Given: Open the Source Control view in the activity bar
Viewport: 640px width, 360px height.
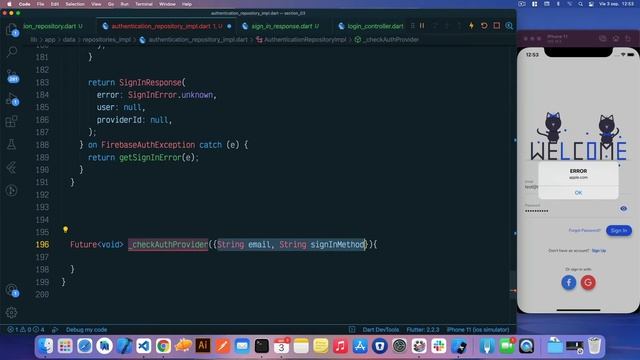Looking at the screenshot, I should 12,76.
